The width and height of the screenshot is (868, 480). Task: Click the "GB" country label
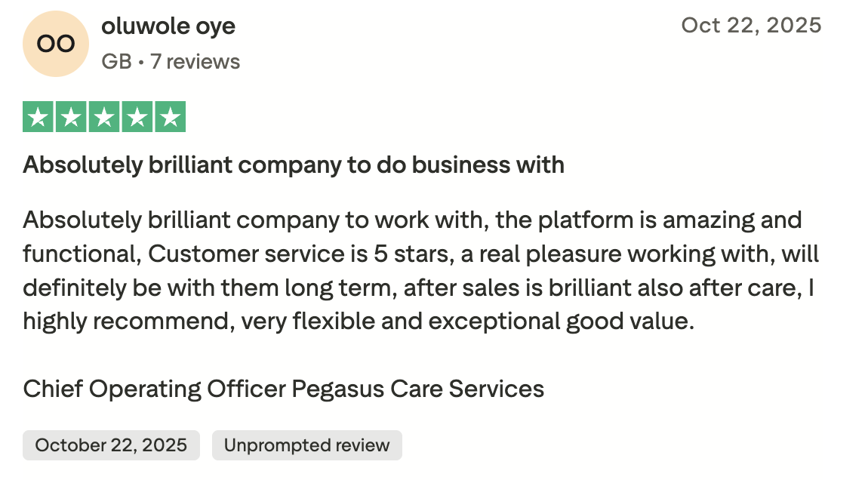pyautogui.click(x=116, y=61)
